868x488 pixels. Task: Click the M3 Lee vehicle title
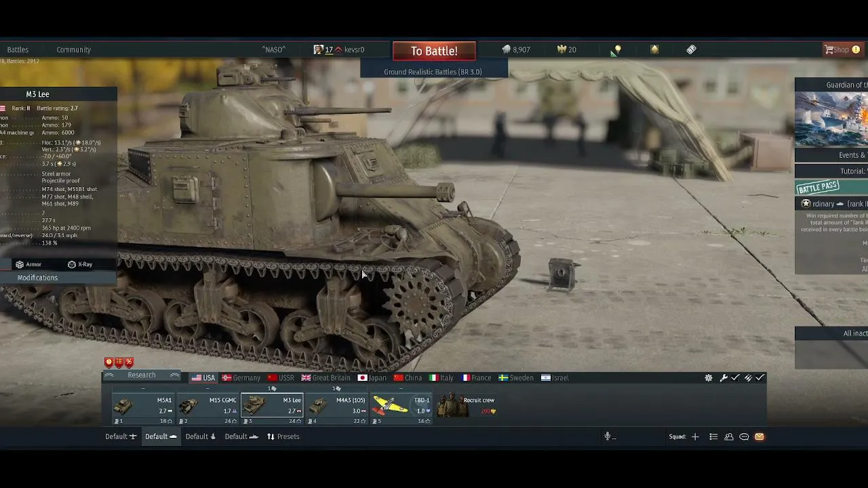click(x=38, y=94)
